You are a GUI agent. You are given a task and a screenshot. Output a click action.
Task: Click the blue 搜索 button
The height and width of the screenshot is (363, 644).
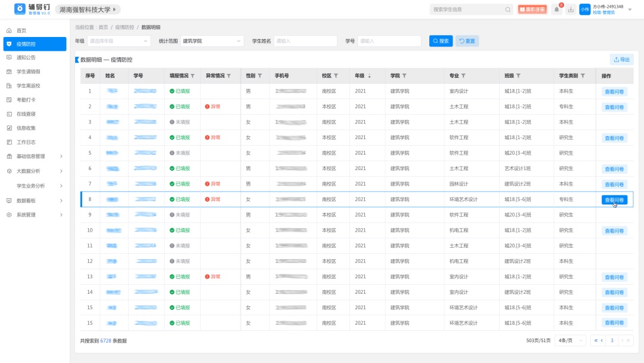click(x=441, y=41)
